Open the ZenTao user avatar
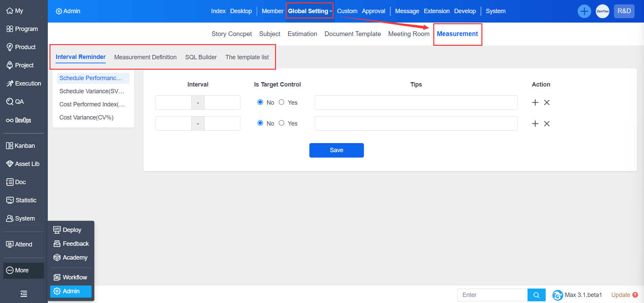 [x=602, y=11]
